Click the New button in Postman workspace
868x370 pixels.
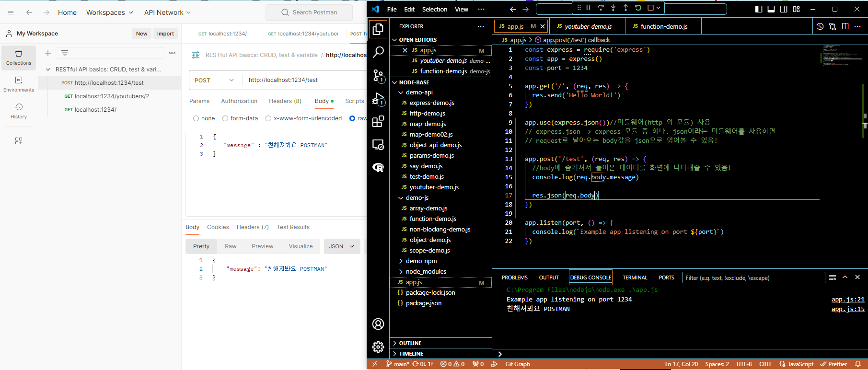(141, 34)
